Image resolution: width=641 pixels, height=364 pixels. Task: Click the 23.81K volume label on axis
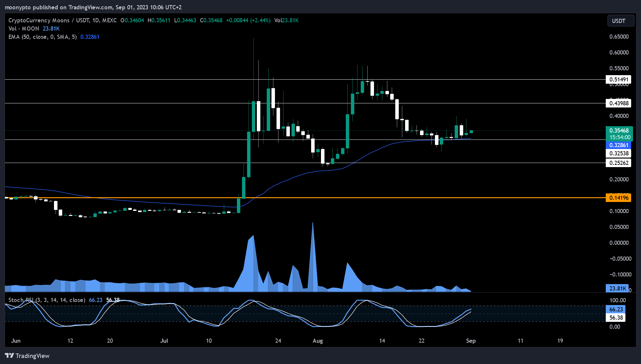pyautogui.click(x=617, y=288)
